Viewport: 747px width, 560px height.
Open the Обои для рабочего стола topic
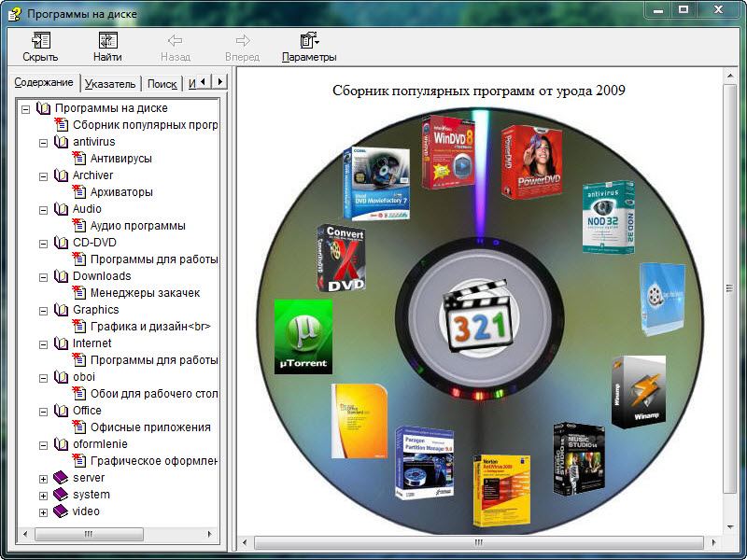point(154,394)
